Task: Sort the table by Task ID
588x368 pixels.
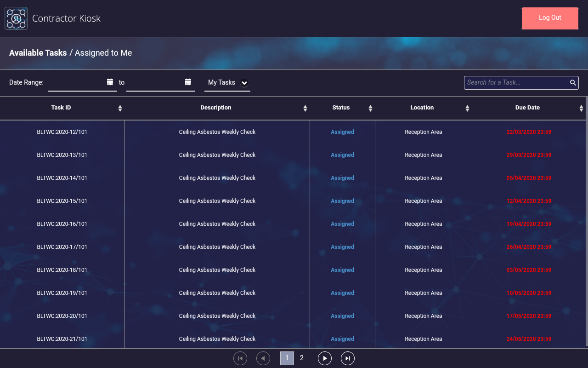Action: coord(120,108)
